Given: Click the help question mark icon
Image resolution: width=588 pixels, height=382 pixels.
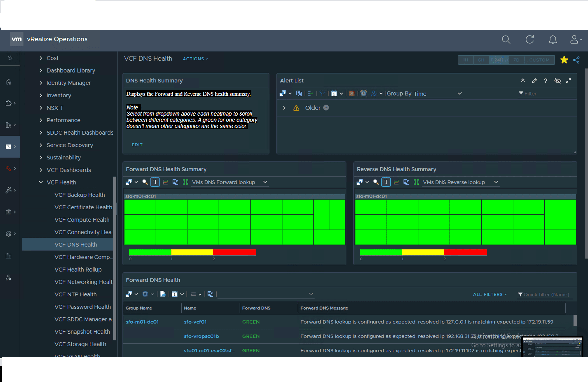Looking at the screenshot, I should point(545,81).
